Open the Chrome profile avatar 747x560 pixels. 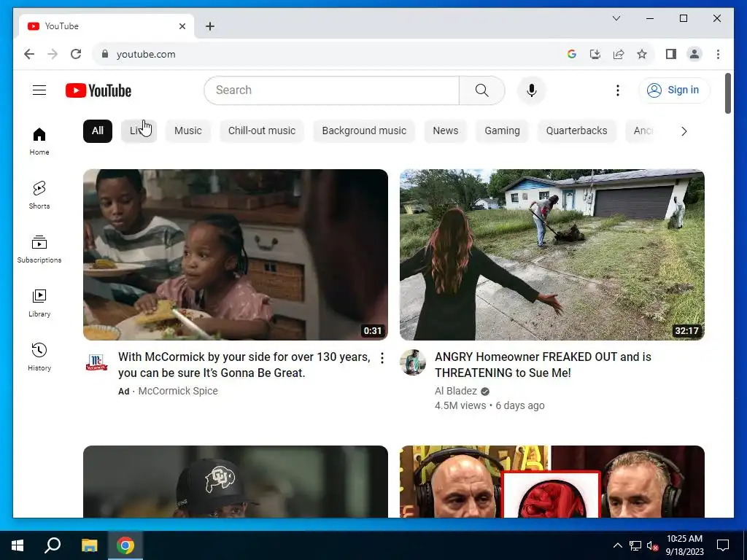point(694,54)
